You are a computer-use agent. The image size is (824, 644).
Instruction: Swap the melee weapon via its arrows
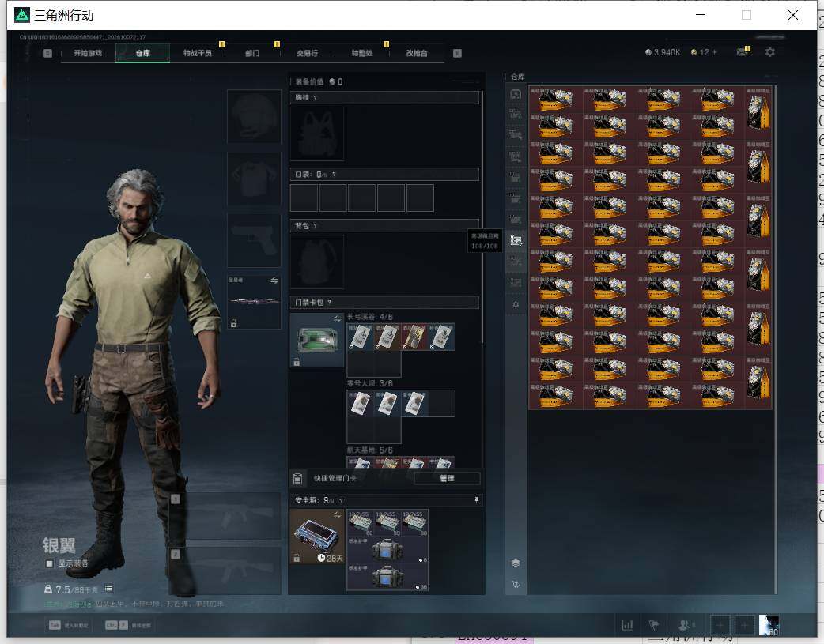274,281
